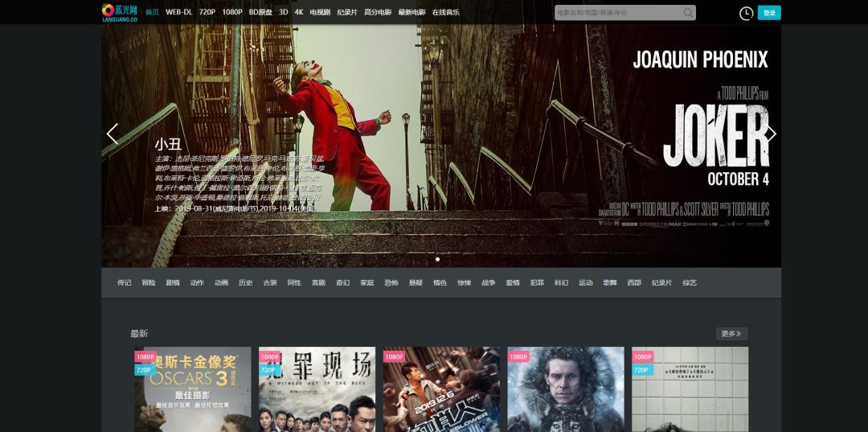Go to next banner slide arrow
The height and width of the screenshot is (432, 868).
click(x=771, y=134)
